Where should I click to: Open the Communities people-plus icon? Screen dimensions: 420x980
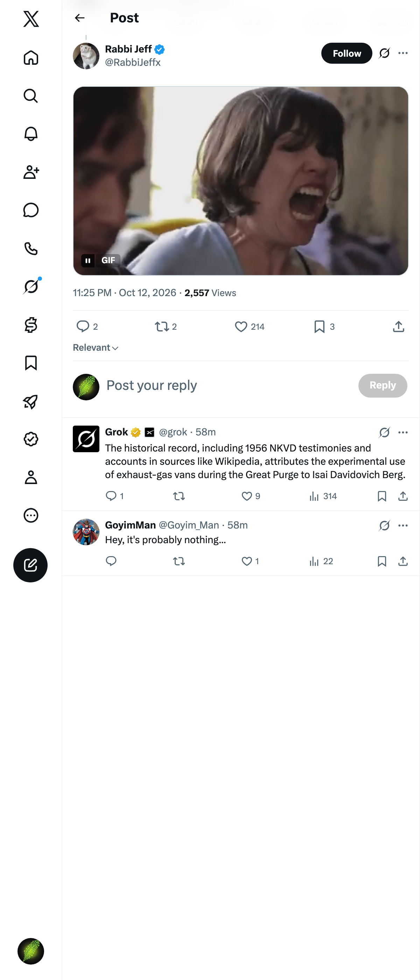(x=31, y=172)
